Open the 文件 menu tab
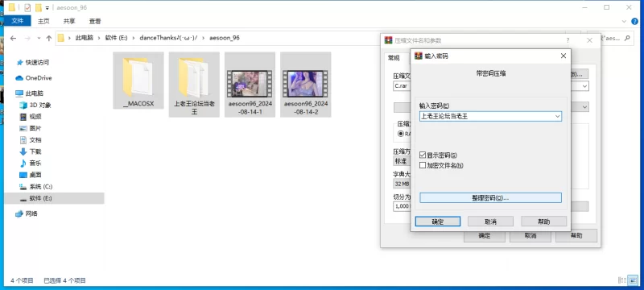644x290 pixels. (x=17, y=21)
